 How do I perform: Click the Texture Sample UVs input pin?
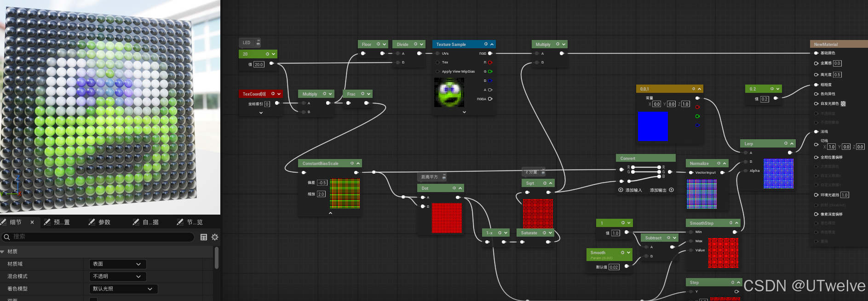coord(437,53)
